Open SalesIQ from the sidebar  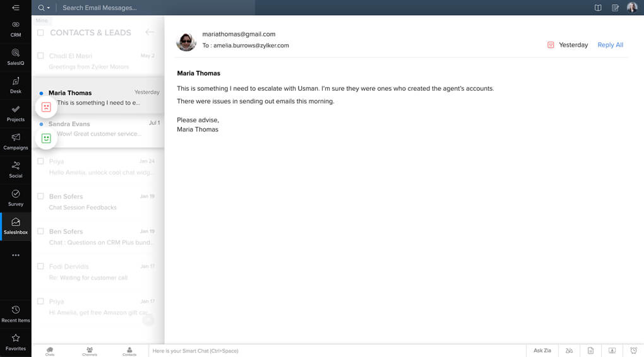16,57
